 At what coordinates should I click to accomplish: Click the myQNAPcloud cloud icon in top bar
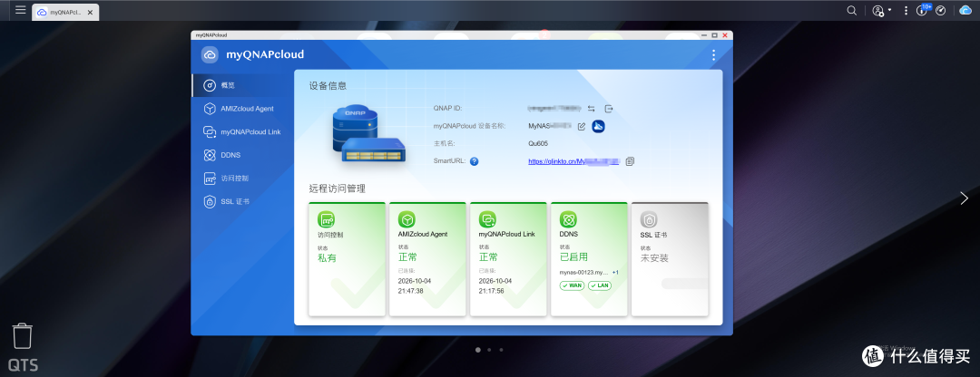coord(965,11)
